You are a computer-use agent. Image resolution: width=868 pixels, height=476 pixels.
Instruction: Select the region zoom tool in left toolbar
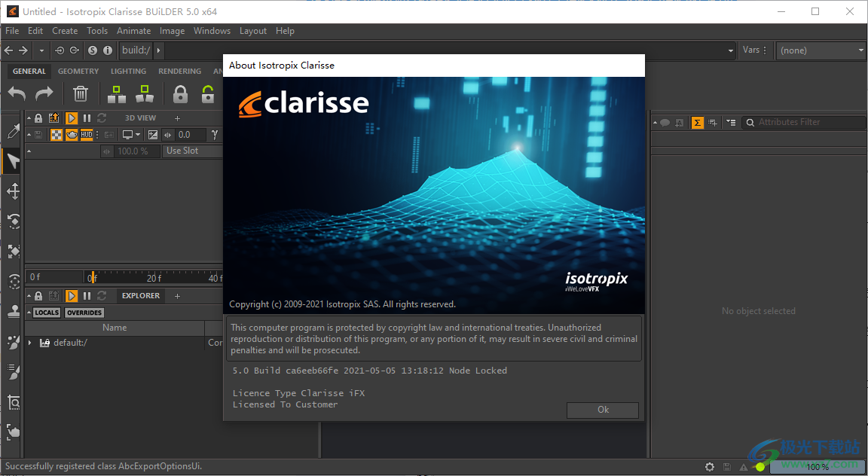14,402
